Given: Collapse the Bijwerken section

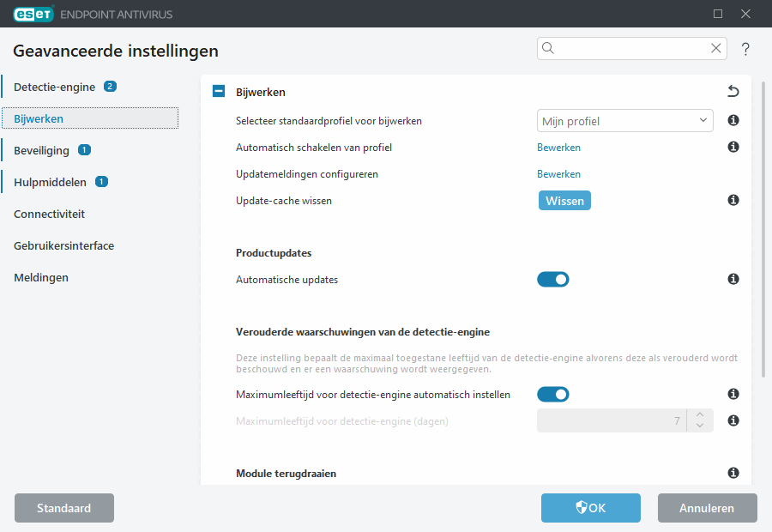Looking at the screenshot, I should [218, 91].
